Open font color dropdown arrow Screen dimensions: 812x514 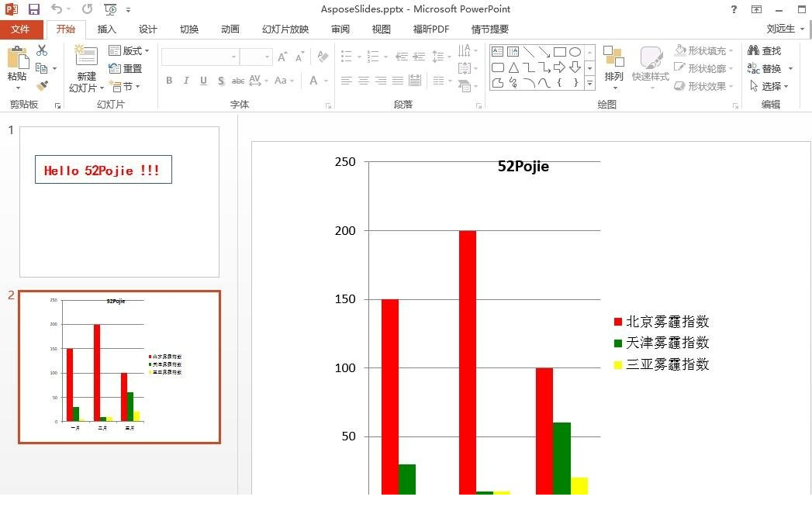[327, 81]
